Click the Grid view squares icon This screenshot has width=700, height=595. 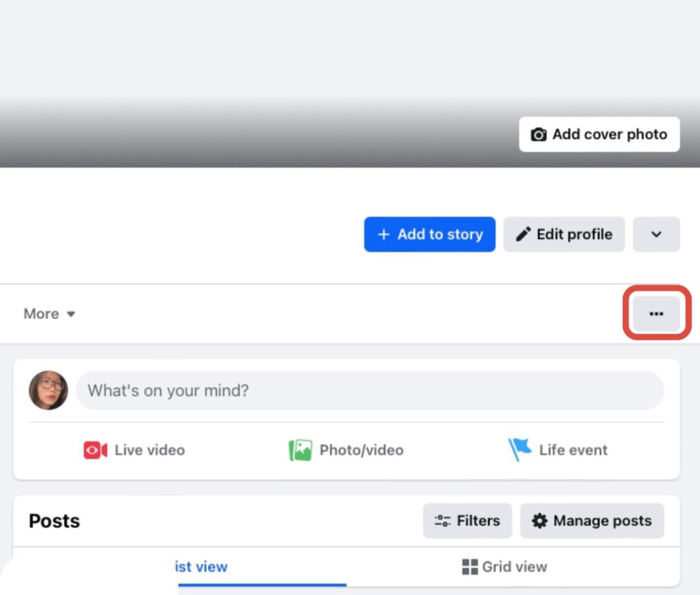pyautogui.click(x=471, y=566)
